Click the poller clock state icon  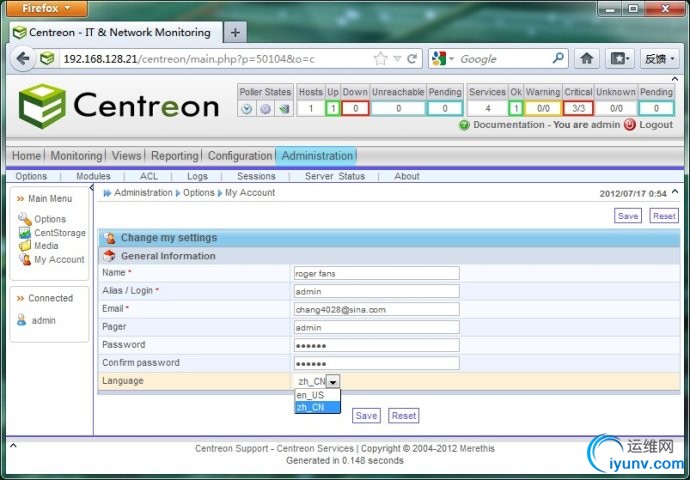click(247, 109)
